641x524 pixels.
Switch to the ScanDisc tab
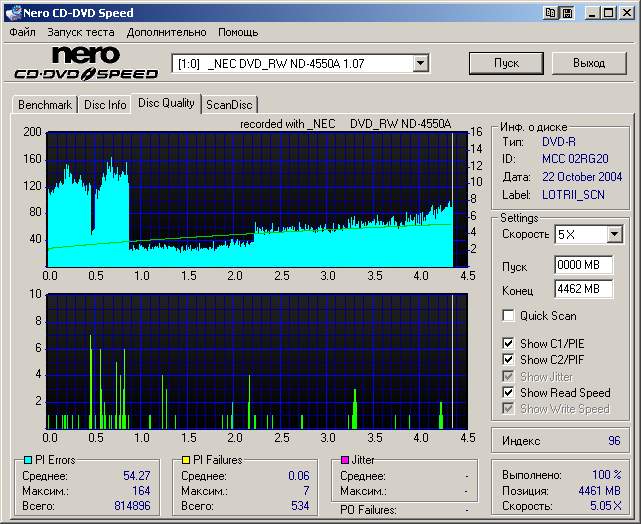229,104
